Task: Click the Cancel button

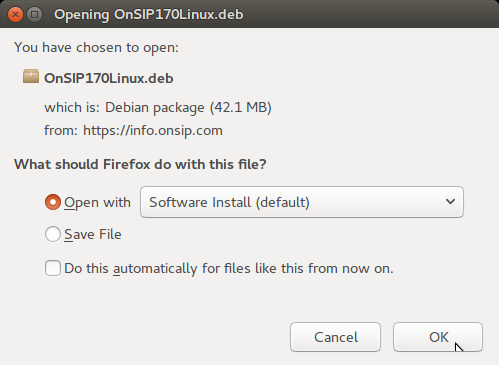Action: 335,337
